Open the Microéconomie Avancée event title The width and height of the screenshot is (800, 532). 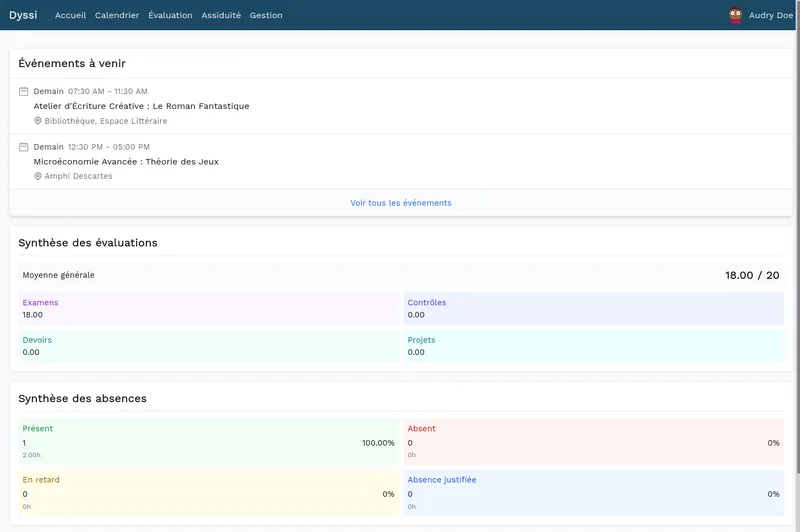(126, 161)
